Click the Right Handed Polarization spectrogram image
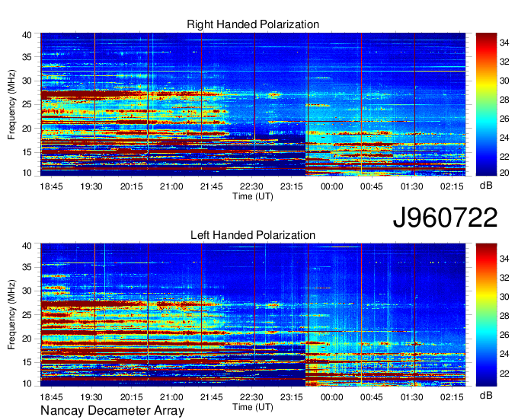Screen dimensions: 518x420 [253, 104]
